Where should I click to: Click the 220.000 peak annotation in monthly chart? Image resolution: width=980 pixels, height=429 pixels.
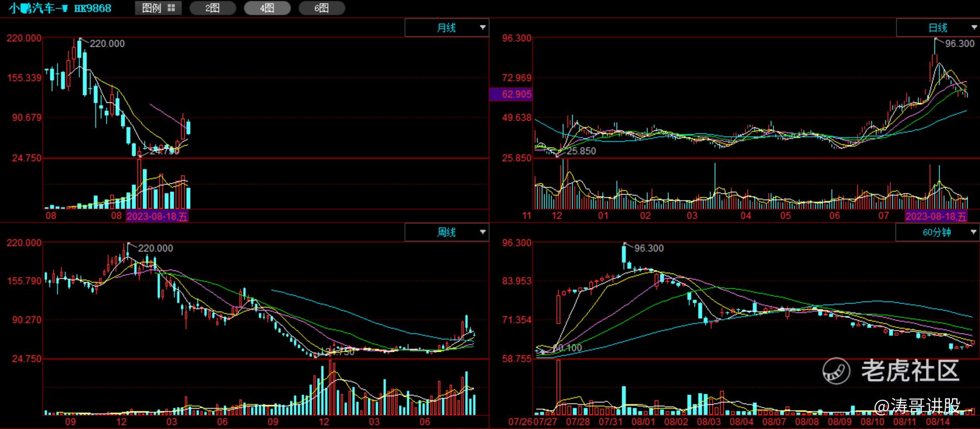pos(107,44)
